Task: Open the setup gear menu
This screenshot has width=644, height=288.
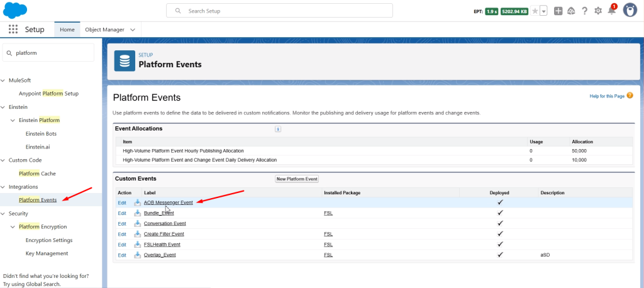Action: tap(598, 11)
